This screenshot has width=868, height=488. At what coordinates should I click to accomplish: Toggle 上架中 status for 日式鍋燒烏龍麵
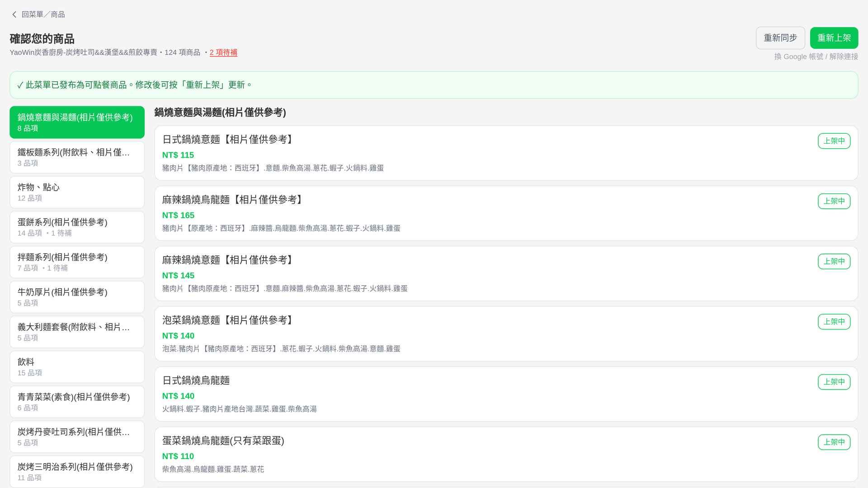834,382
